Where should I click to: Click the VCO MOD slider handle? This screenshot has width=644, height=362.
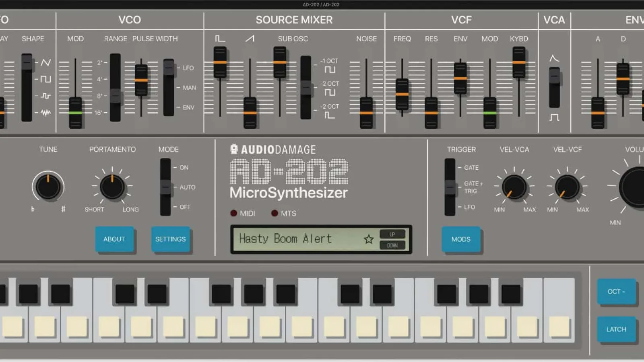click(75, 113)
